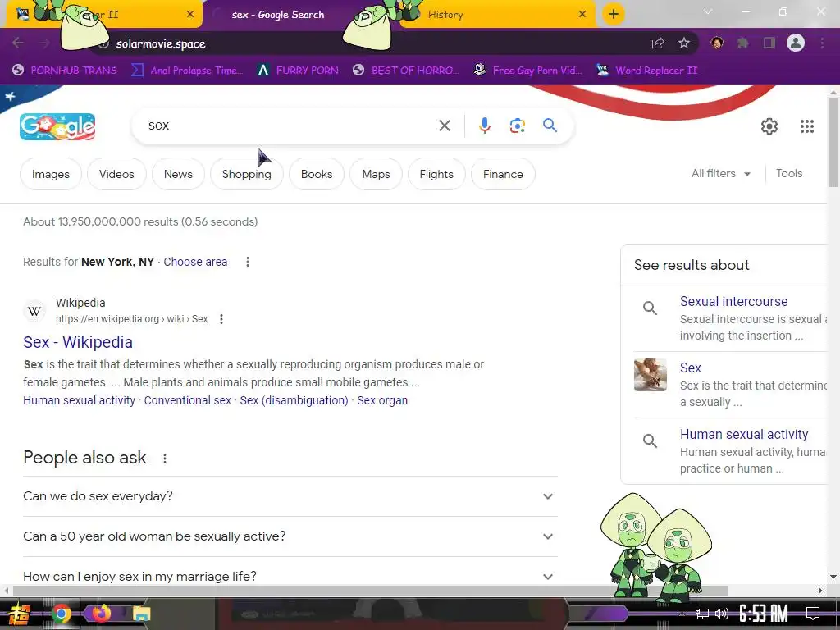This screenshot has height=630, width=840.
Task: Launch Chrome from the taskbar
Action: coord(61,614)
